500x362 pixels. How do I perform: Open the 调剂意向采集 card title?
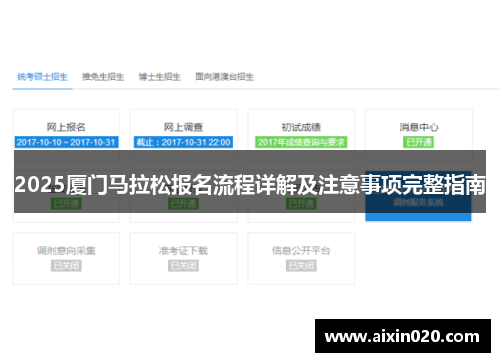click(x=66, y=251)
